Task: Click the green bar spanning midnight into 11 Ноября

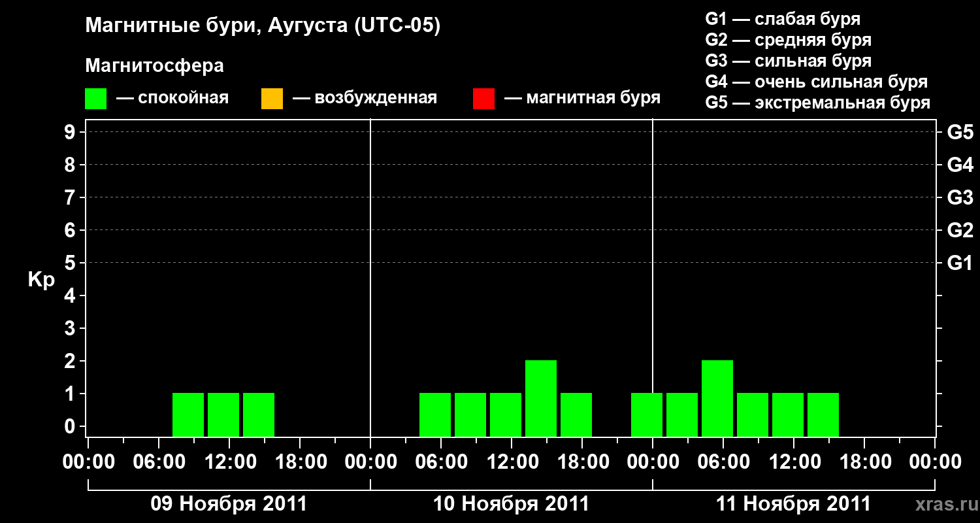Action: coord(647,414)
